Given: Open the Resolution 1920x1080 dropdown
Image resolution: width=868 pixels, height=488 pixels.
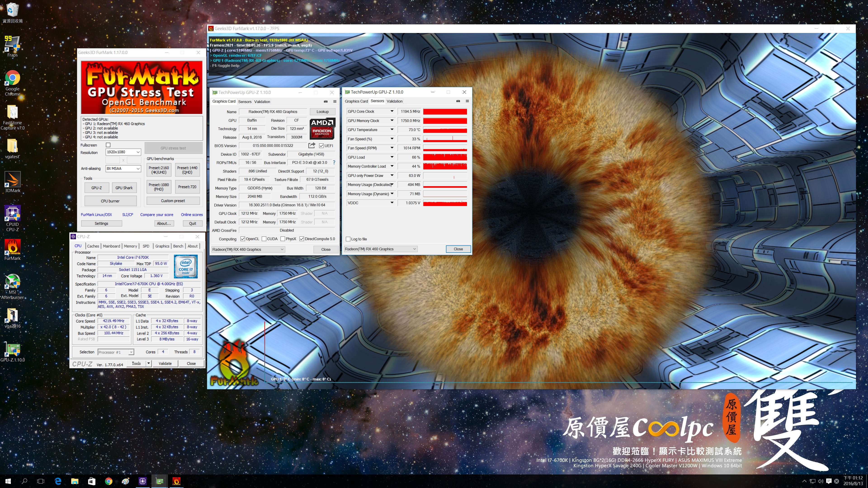Looking at the screenshot, I should [123, 152].
